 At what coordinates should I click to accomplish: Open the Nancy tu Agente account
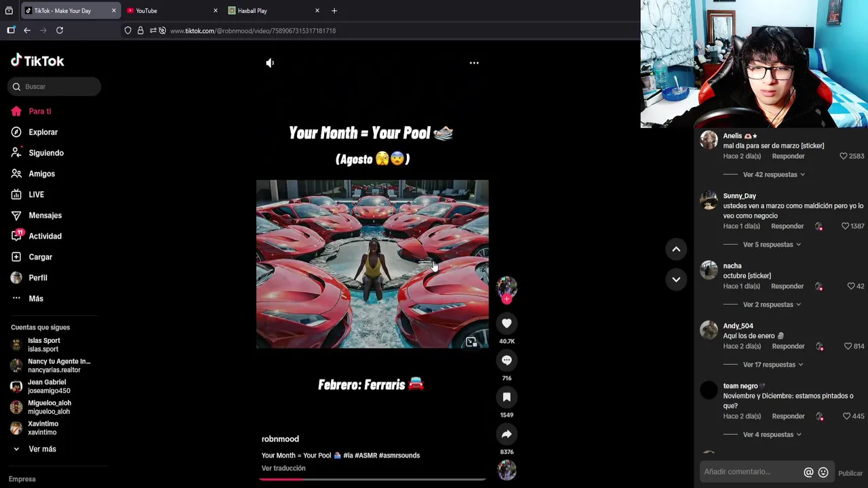(x=50, y=365)
